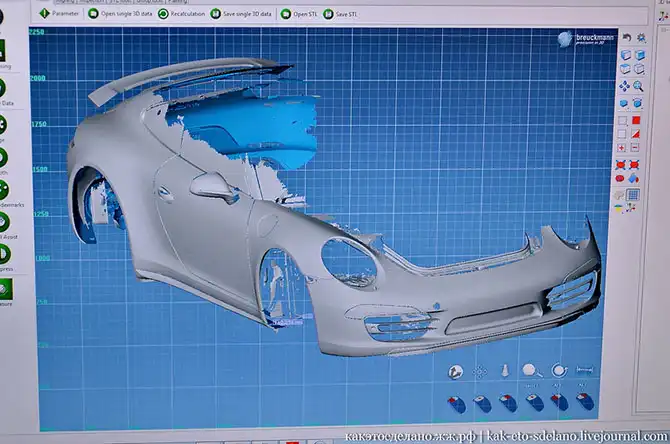Image resolution: width=670 pixels, height=444 pixels.
Task: Click the top-left cube view icon
Action: 625,55
